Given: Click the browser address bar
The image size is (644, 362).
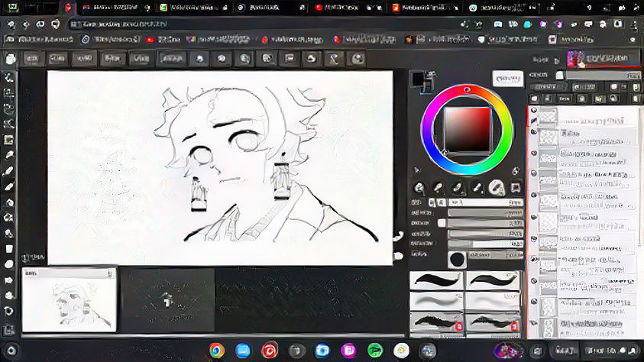Looking at the screenshot, I should point(263,24).
